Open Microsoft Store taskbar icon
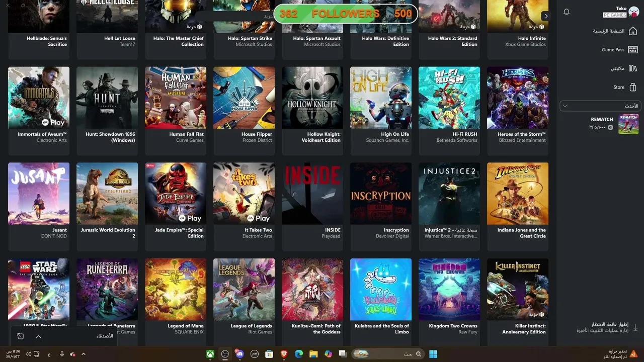The image size is (644, 362). point(269,354)
